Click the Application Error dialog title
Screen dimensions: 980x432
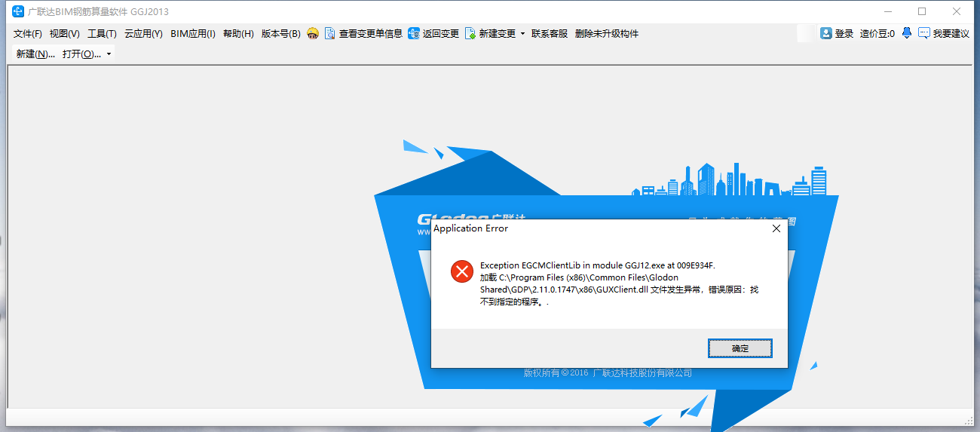tap(471, 228)
